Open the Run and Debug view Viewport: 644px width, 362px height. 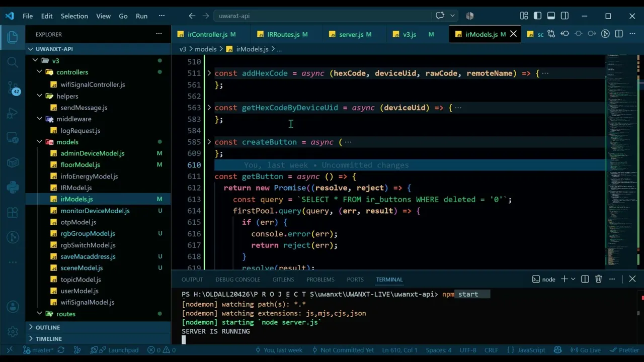point(13,114)
